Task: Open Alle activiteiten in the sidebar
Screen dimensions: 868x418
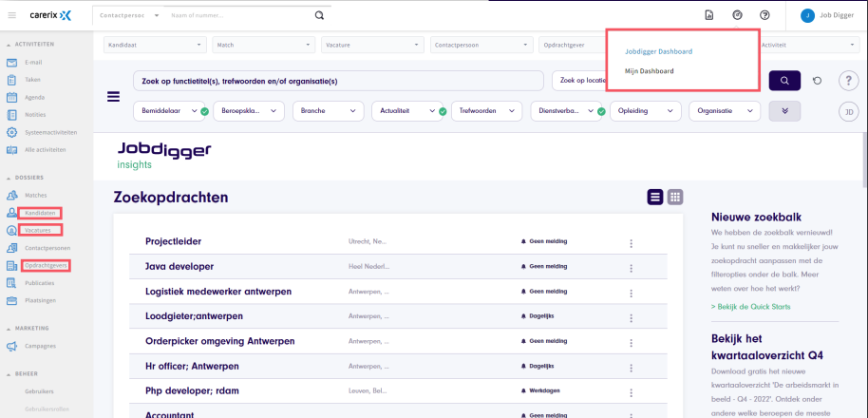Action: [x=46, y=150]
